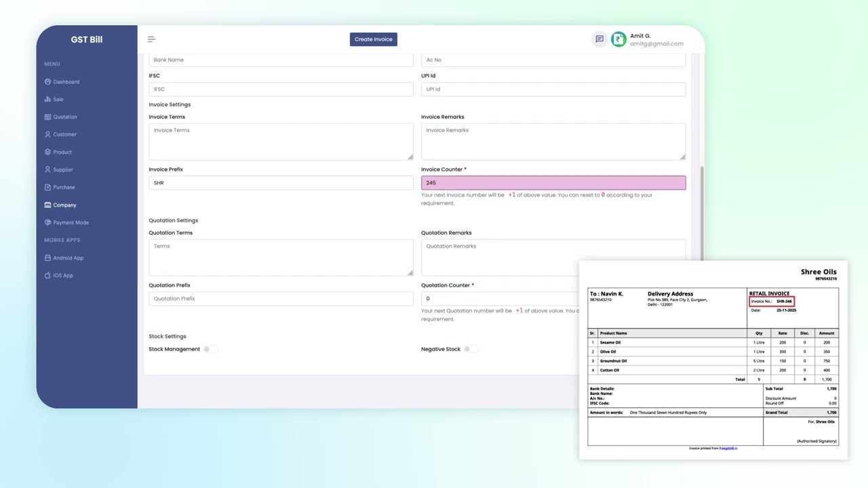The width and height of the screenshot is (868, 488).
Task: Go to the Sale menu item
Action: click(x=58, y=100)
